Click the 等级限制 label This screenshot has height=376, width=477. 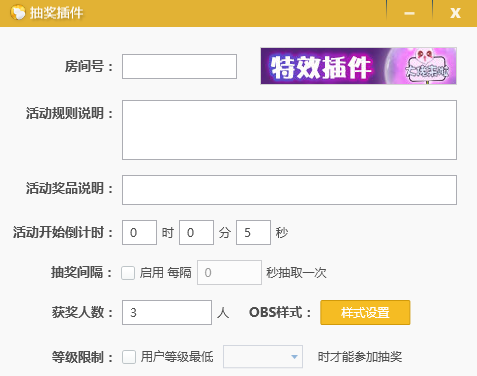(82, 357)
